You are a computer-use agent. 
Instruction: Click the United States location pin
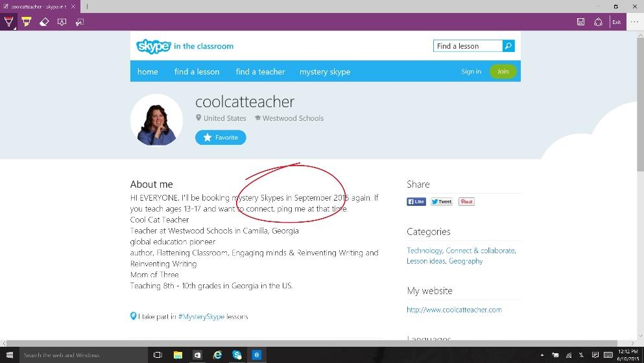pyautogui.click(x=198, y=118)
